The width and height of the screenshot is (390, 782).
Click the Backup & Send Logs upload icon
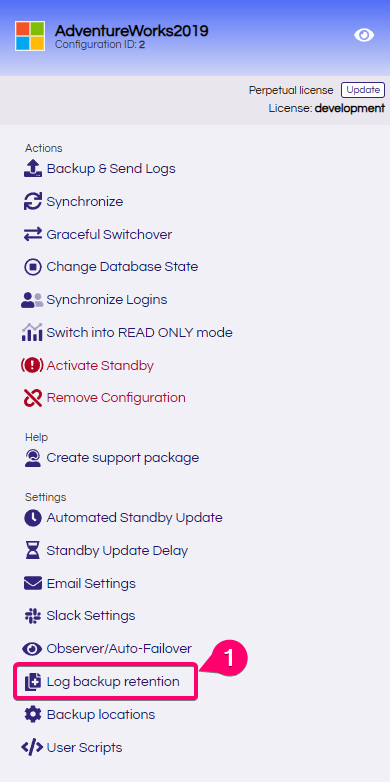coord(33,169)
